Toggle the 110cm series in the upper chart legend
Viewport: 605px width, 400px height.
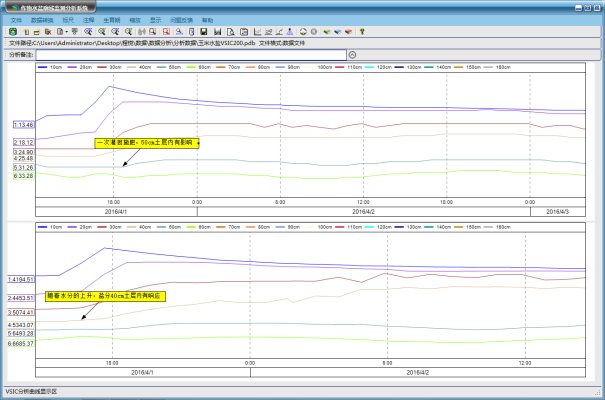[x=349, y=67]
